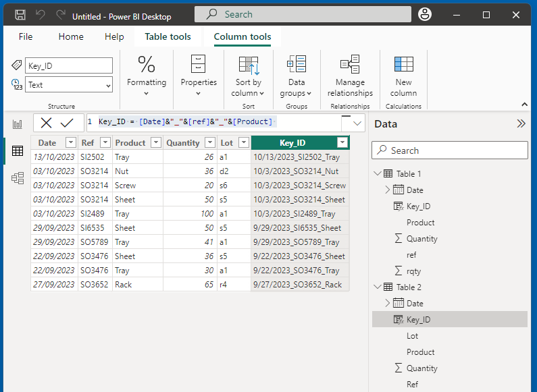Click date cell 27/09/2023
537x392 pixels.
point(54,285)
